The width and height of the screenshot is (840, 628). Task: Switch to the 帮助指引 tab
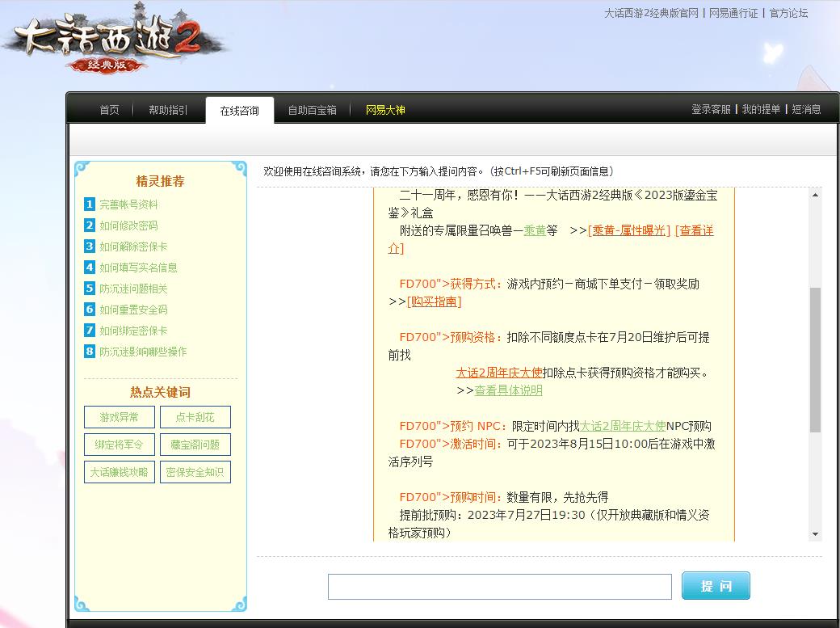point(167,110)
